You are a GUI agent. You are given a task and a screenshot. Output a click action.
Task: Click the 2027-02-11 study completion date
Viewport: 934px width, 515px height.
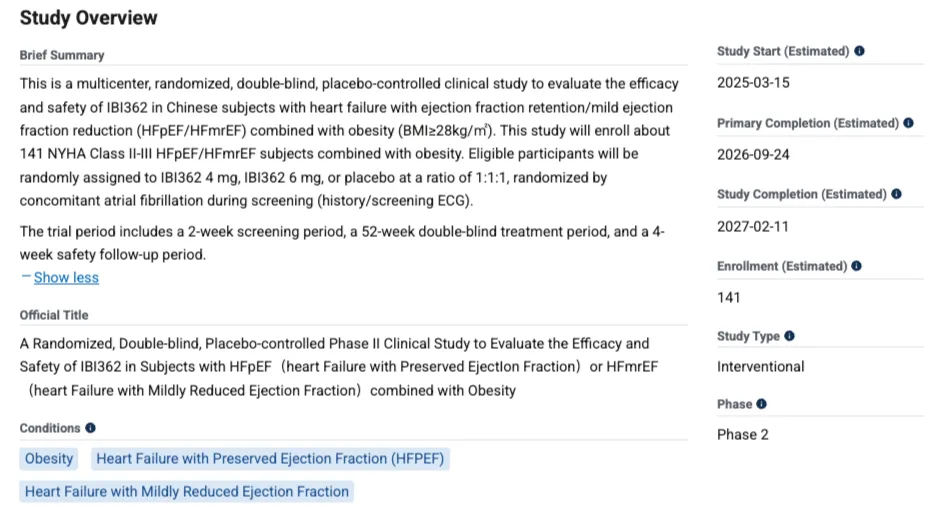tap(753, 226)
